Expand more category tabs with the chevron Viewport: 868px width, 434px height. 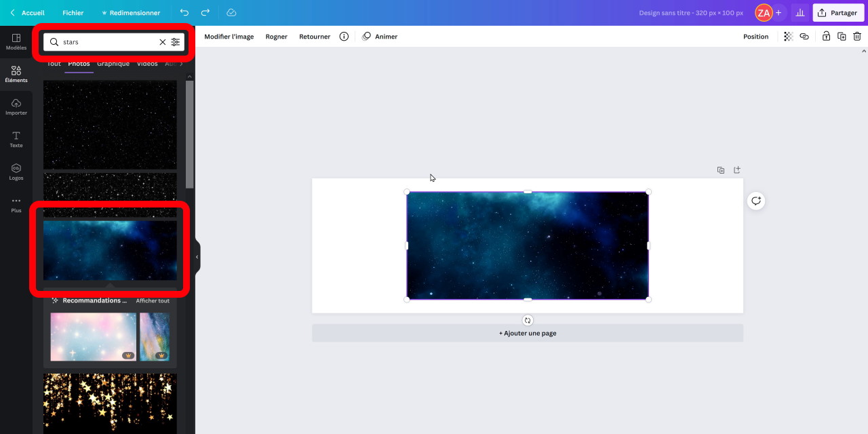(181, 64)
